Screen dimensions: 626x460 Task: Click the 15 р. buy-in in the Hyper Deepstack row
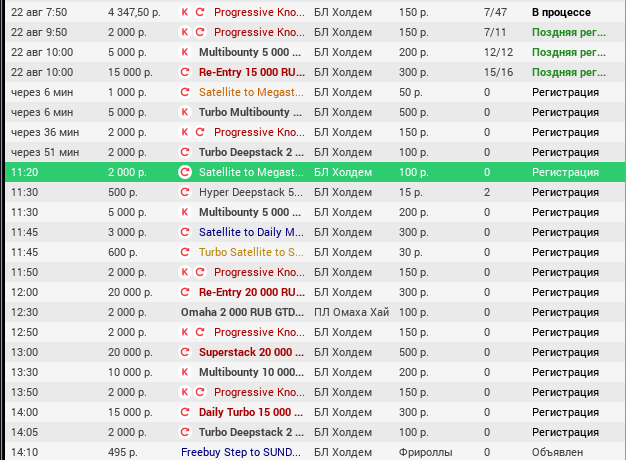pos(411,192)
